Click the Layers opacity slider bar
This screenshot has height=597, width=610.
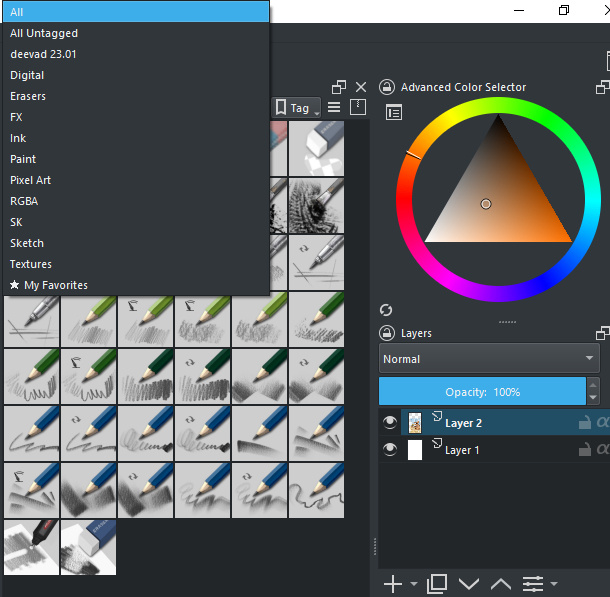(482, 391)
